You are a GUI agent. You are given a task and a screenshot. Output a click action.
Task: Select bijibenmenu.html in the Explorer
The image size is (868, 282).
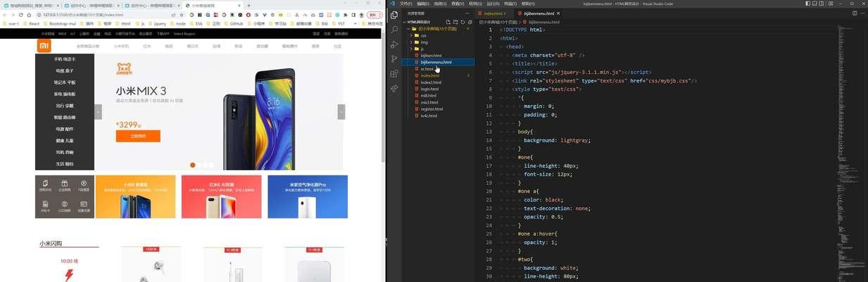click(438, 62)
